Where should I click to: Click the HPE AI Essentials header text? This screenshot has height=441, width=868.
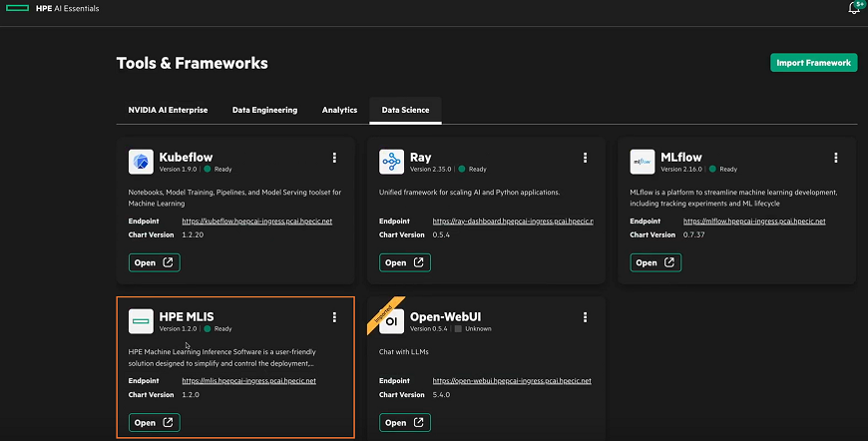tap(68, 8)
